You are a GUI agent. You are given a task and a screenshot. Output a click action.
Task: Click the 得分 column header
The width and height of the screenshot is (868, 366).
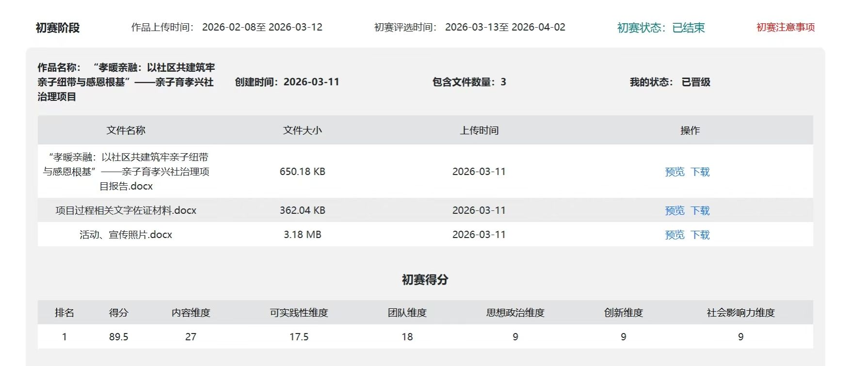pos(118,313)
